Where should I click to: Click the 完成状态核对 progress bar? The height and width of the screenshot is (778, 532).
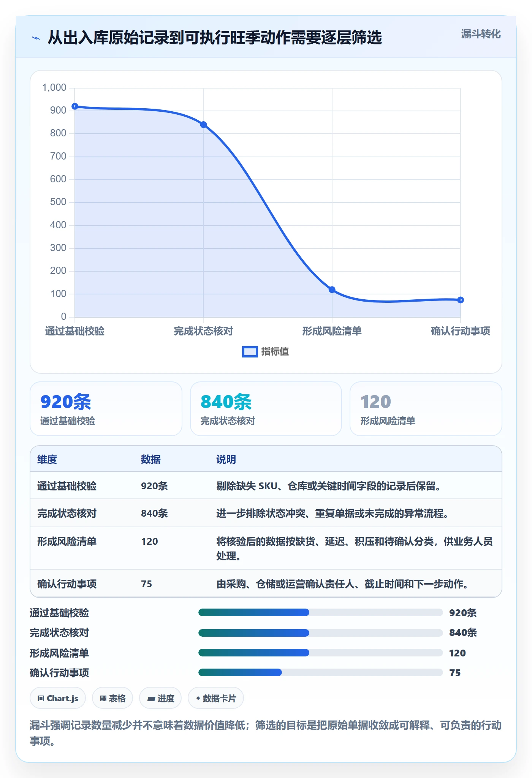[320, 633]
